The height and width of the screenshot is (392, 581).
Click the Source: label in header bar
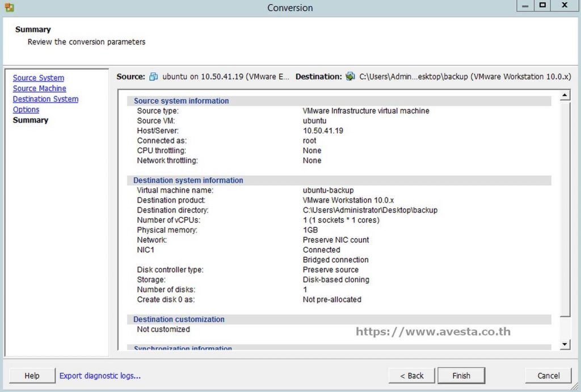[131, 77]
